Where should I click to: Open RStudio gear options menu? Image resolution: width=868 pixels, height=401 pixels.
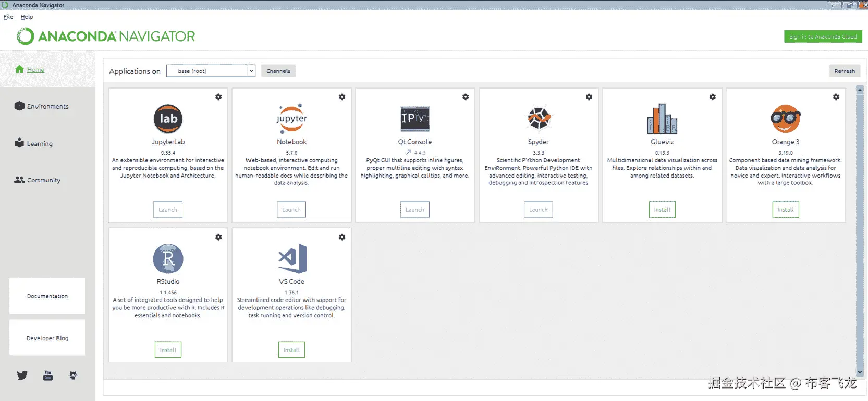click(218, 237)
